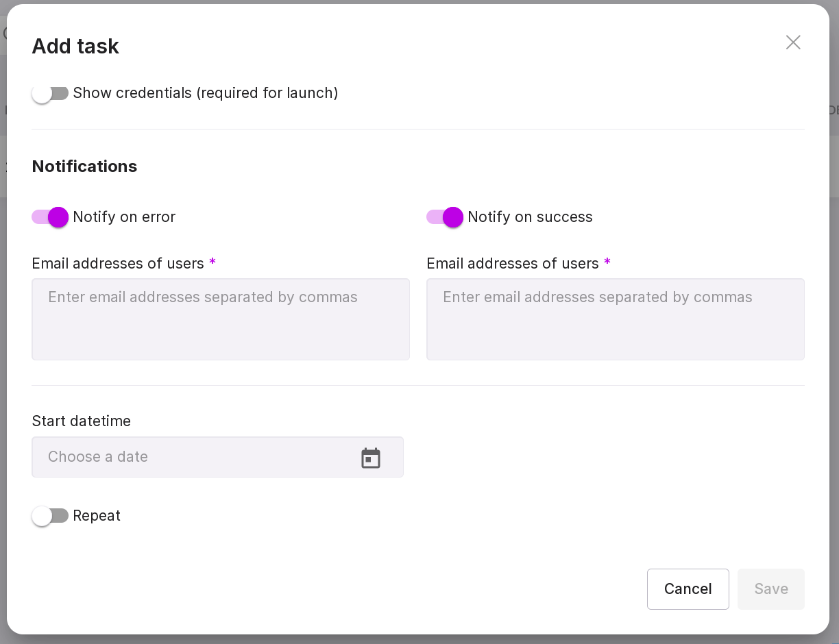839x644 pixels.
Task: Enable the Show credentials switch
Action: (50, 94)
